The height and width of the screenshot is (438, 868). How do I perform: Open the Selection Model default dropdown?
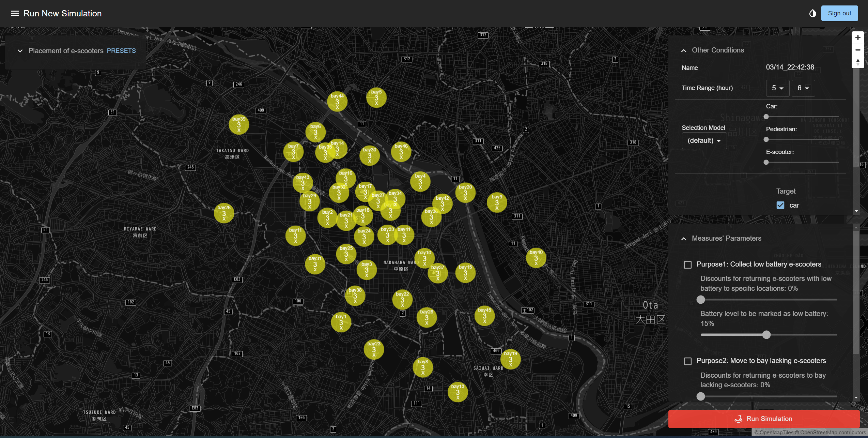(x=704, y=141)
